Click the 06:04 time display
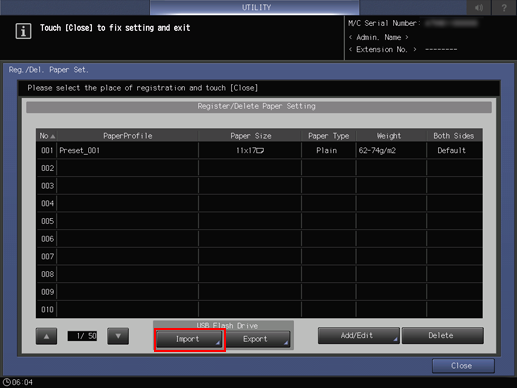This screenshot has width=517, height=388. (x=22, y=382)
